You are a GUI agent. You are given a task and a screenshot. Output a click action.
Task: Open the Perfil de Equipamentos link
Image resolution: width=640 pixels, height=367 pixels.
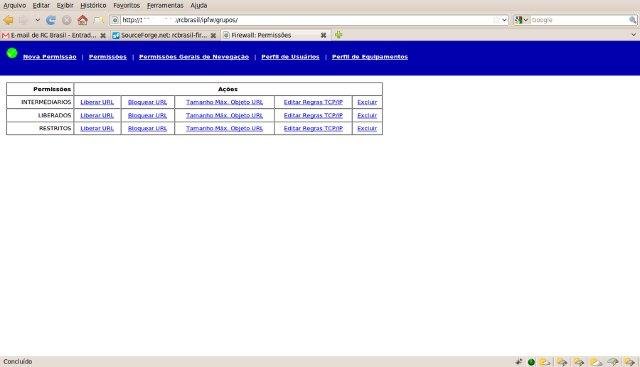click(370, 57)
